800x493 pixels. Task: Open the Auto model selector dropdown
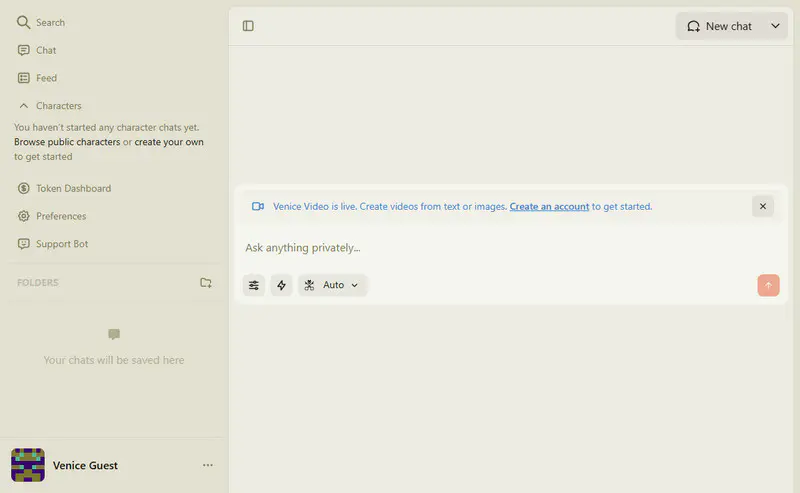[x=332, y=285]
